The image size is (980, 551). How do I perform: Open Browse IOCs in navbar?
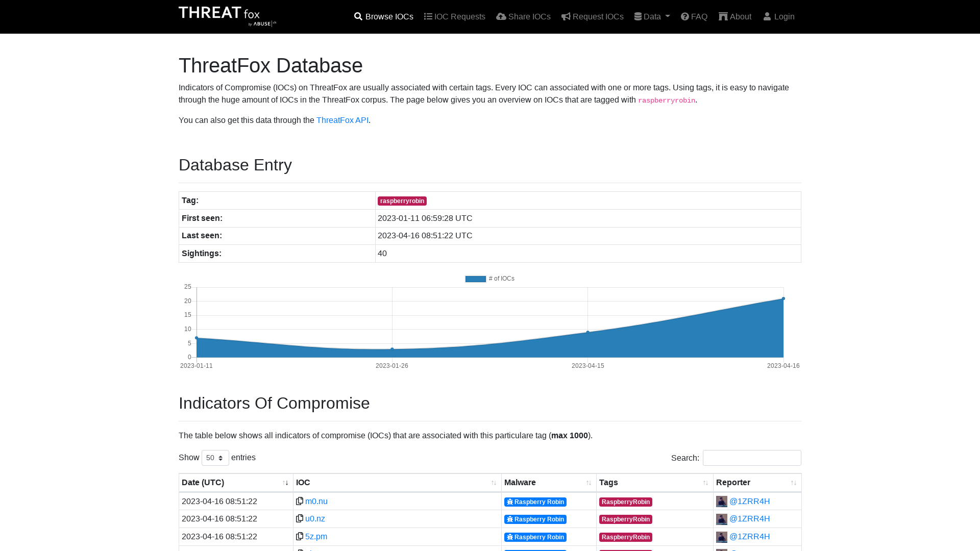(x=384, y=17)
